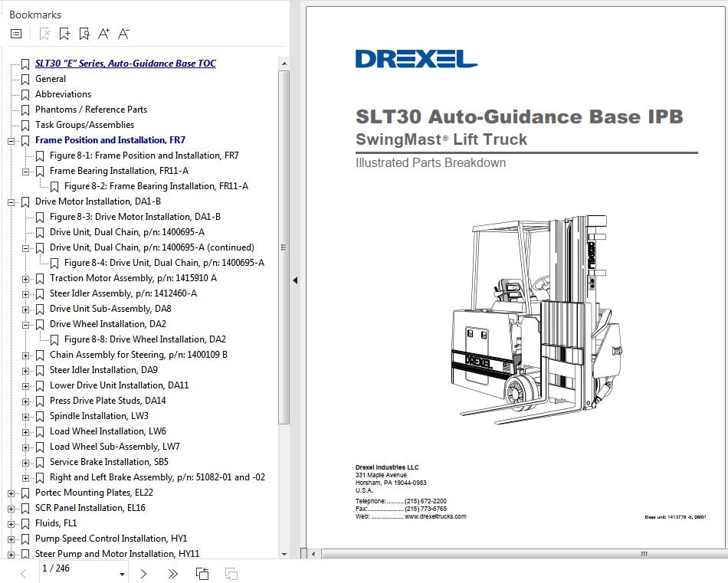Collapse Frame Position and Installation, FR7 node
Screen dimensions: 728x583
[11, 141]
